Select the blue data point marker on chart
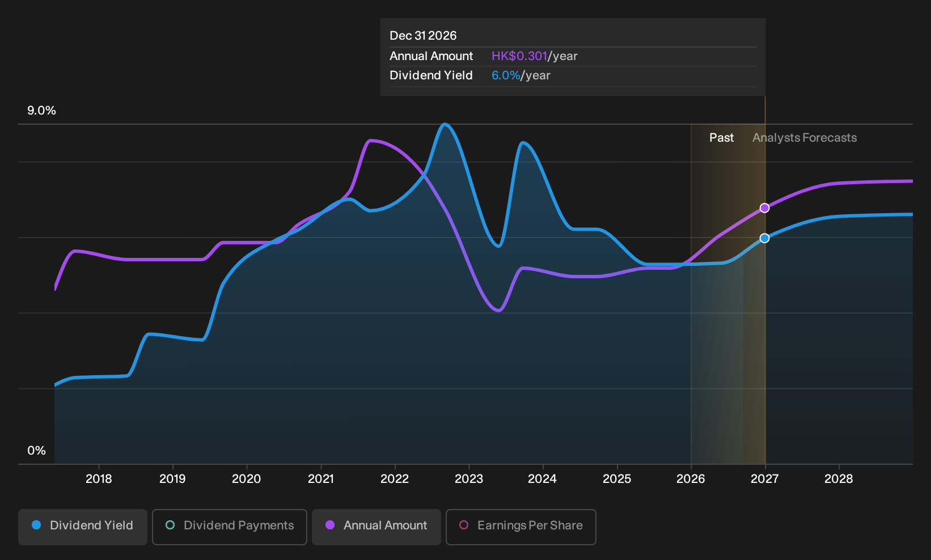The width and height of the screenshot is (931, 560). click(x=765, y=238)
